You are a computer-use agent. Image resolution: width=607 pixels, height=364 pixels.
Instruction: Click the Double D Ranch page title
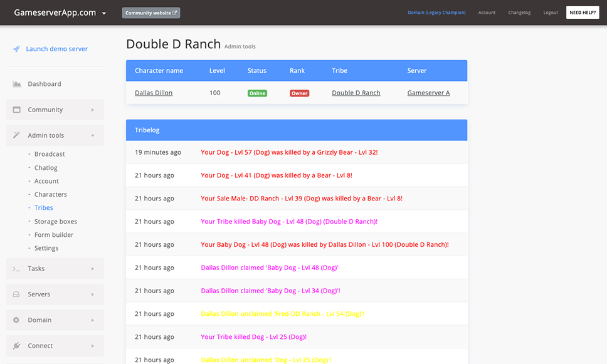coord(174,44)
